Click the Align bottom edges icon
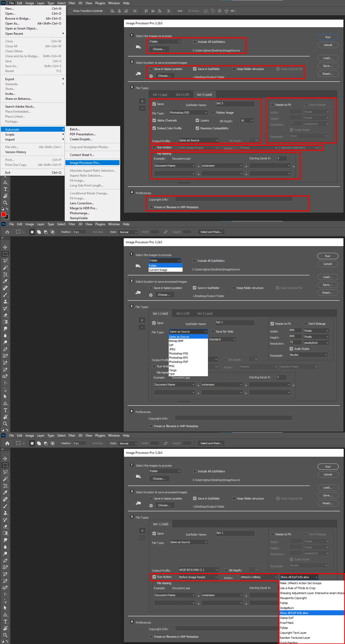Viewport: 345px width, 644px height. click(x=160, y=11)
